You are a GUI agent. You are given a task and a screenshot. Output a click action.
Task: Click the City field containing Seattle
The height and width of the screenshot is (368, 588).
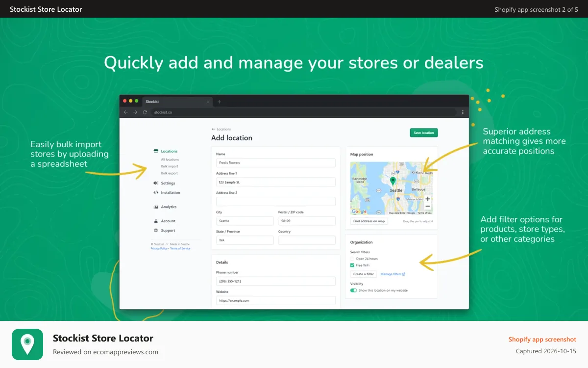tap(245, 221)
